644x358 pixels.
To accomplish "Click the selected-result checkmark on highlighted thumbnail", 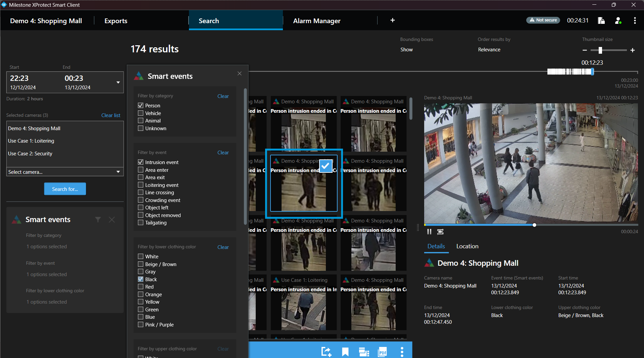I will [326, 166].
